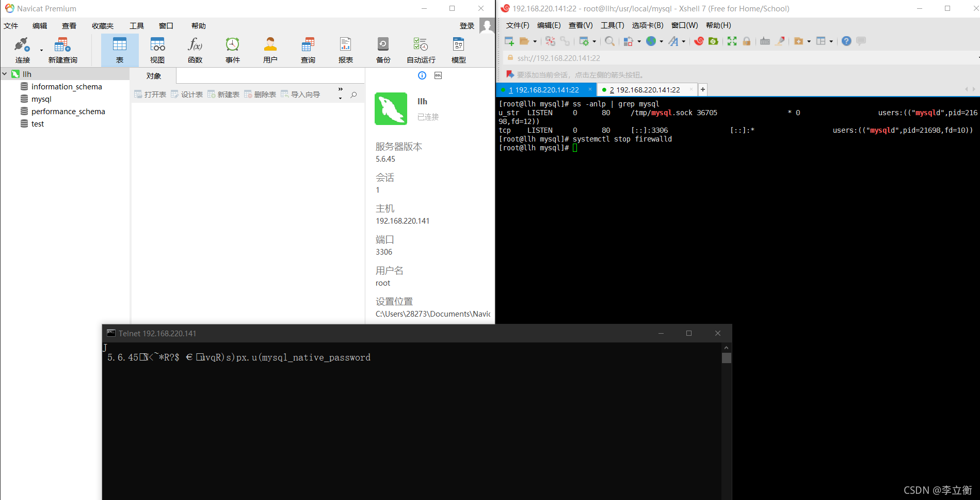Open the Navicat 连接 (Connection) tool
Viewport: 980px width, 500px height.
tap(22, 50)
